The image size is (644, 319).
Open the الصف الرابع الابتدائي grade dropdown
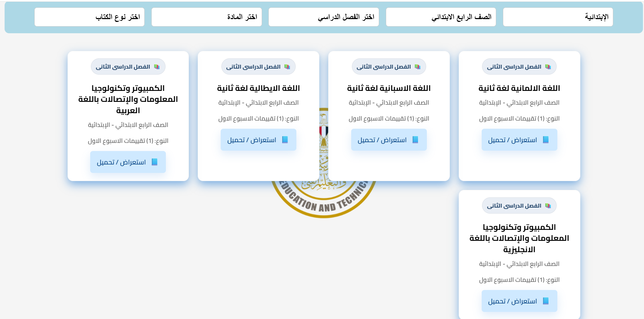[x=441, y=17]
